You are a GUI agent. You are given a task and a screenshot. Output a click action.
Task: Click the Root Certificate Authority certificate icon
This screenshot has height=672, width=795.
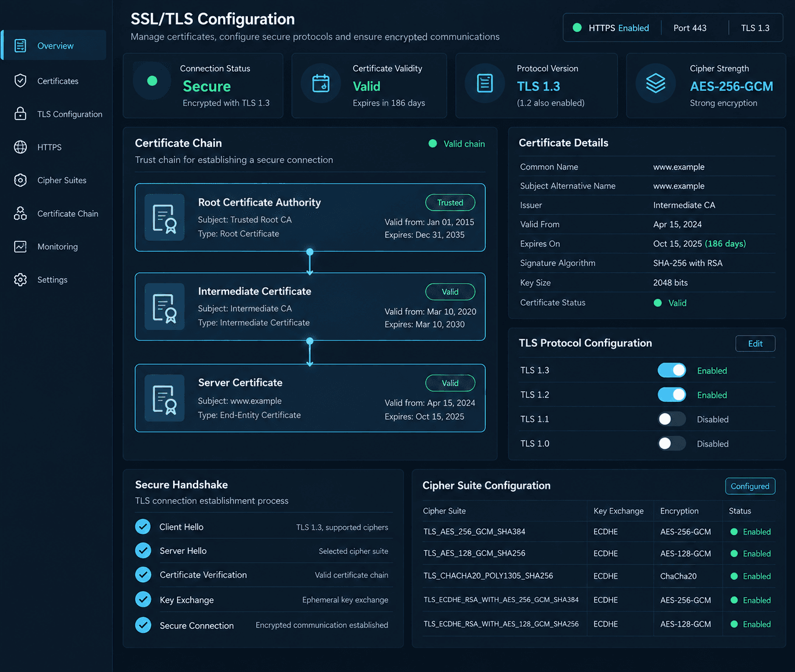[x=164, y=218]
